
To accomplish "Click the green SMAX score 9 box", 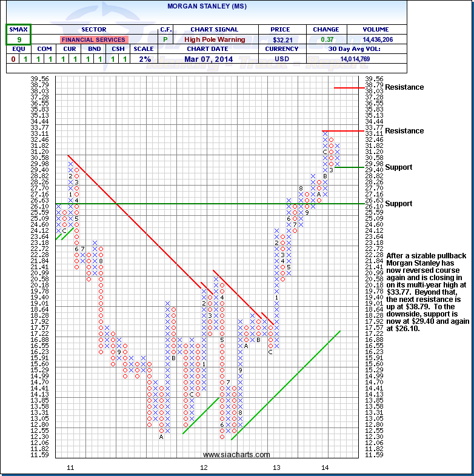I will tap(19, 39).
